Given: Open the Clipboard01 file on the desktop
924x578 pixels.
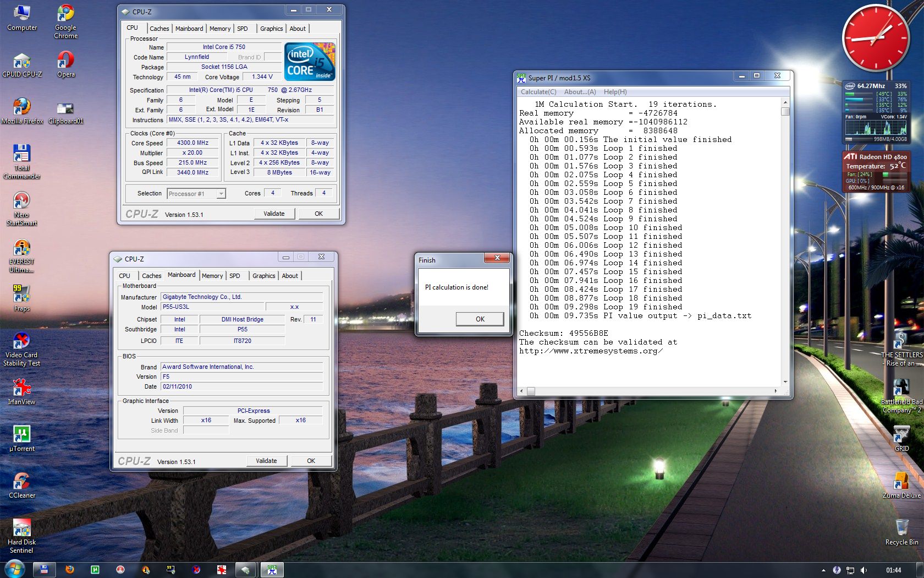Looking at the screenshot, I should coord(65,112).
